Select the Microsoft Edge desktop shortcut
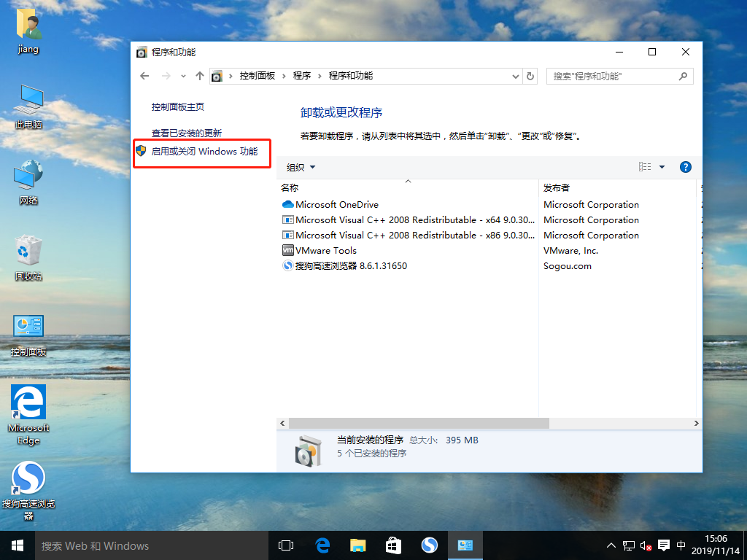The image size is (747, 560). pyautogui.click(x=28, y=415)
